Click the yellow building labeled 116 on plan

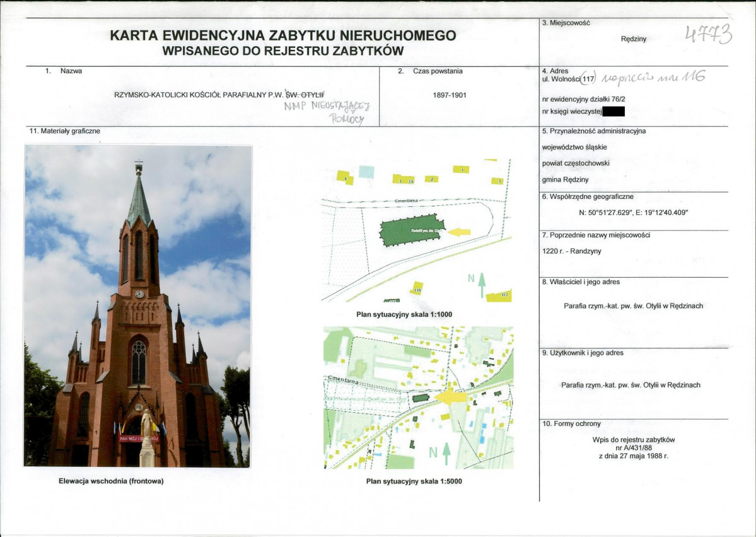coord(417,288)
